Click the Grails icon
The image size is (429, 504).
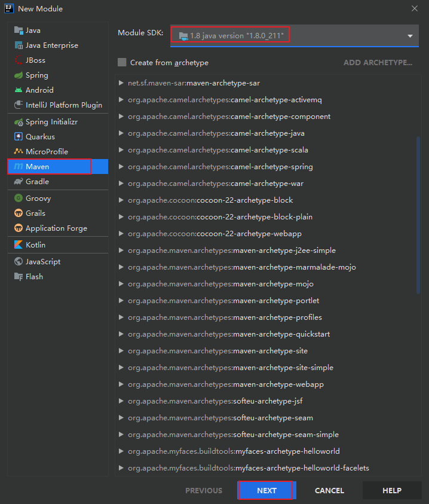[19, 213]
